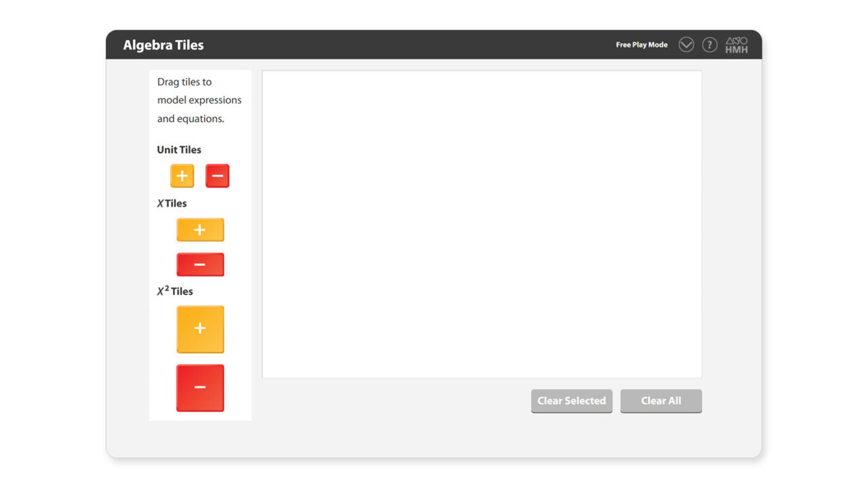Click the X Tiles heading
Screen dimensions: 868x488
point(172,203)
